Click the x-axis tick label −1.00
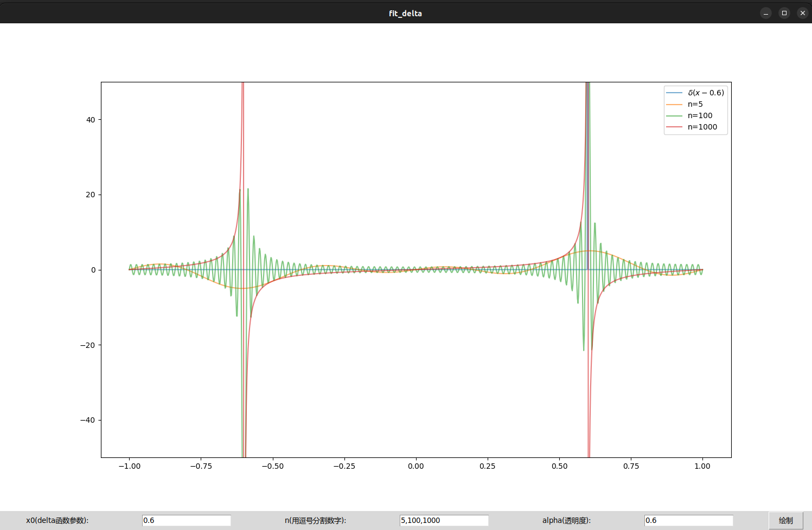The height and width of the screenshot is (530, 812). [x=129, y=466]
